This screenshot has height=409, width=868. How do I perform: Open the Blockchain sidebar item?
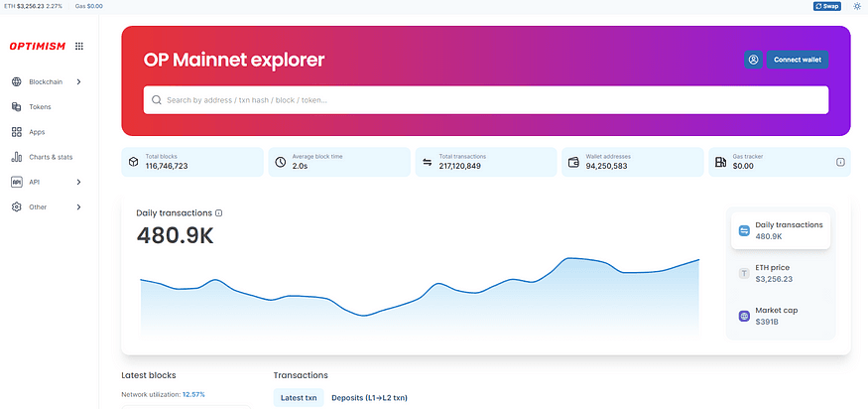point(47,82)
